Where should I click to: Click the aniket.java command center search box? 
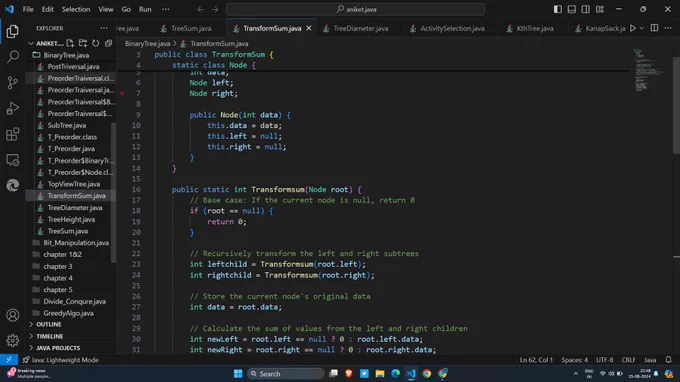click(355, 9)
